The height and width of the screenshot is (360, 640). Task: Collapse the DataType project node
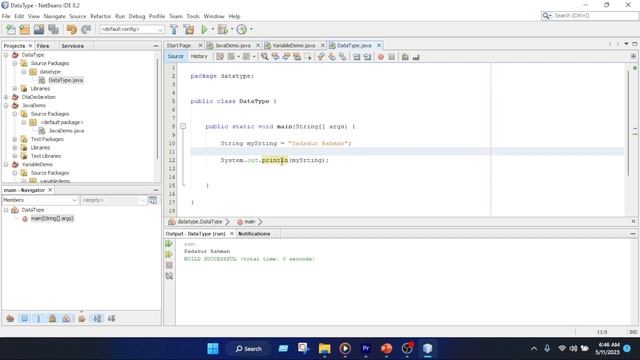click(6, 55)
